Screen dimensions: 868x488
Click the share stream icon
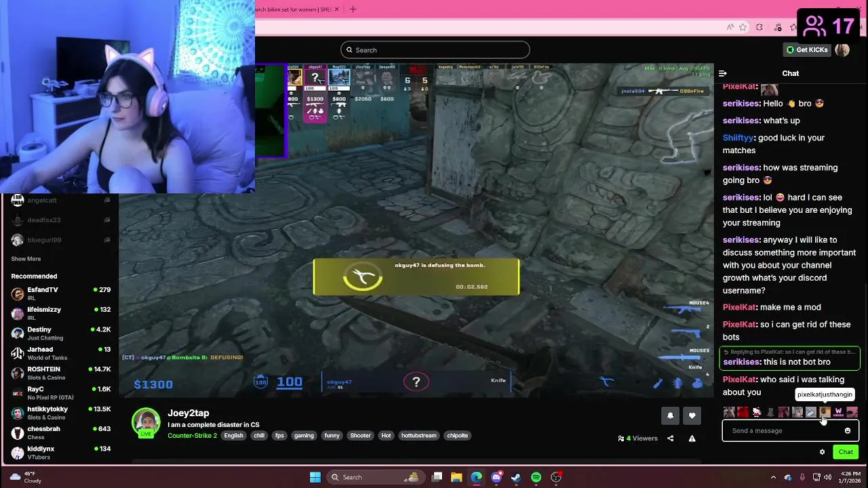671,439
